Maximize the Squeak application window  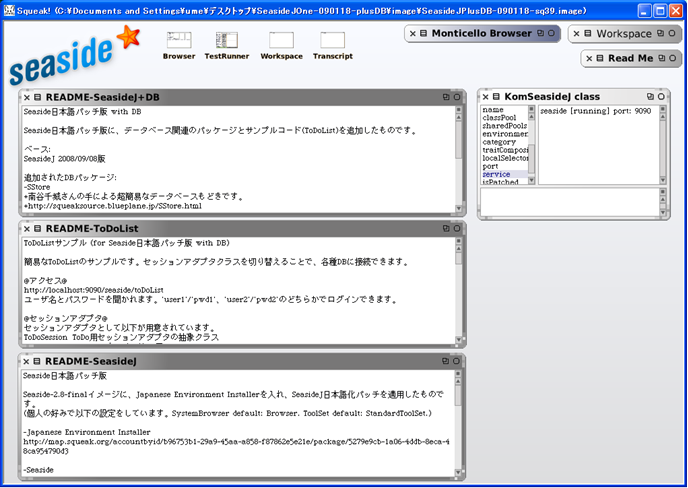coord(660,11)
